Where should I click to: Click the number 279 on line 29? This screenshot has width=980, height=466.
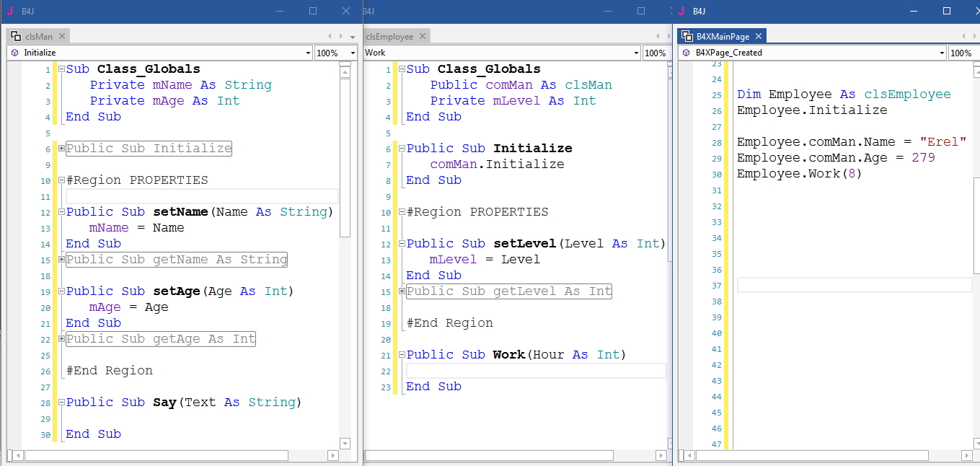tap(923, 158)
